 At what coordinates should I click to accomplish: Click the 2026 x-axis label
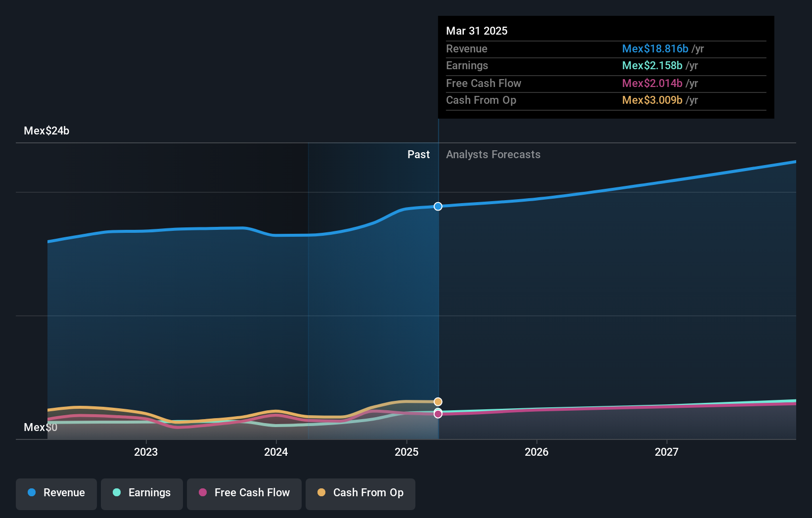(x=537, y=452)
